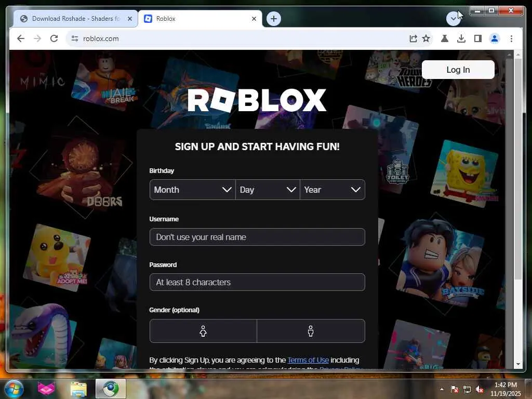
Task: Bookmark this page with the star
Action: (426, 38)
